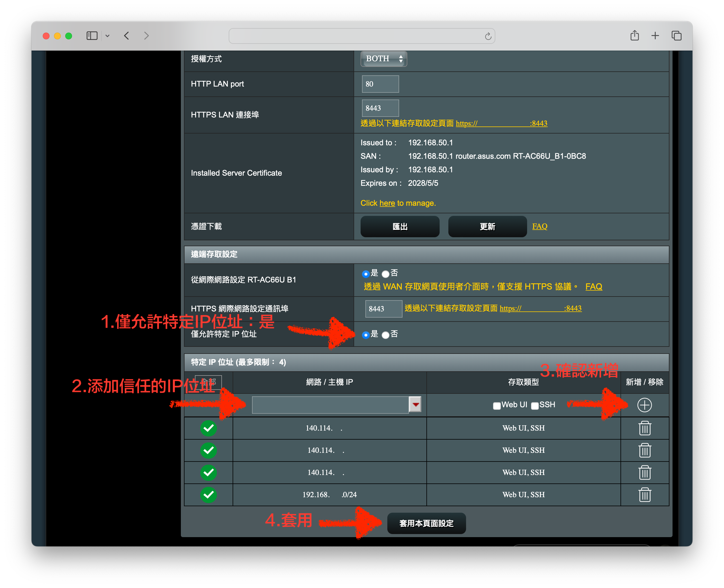Viewport: 724px width, 588px height.
Task: Expand the client IP list red arrow
Action: click(415, 404)
